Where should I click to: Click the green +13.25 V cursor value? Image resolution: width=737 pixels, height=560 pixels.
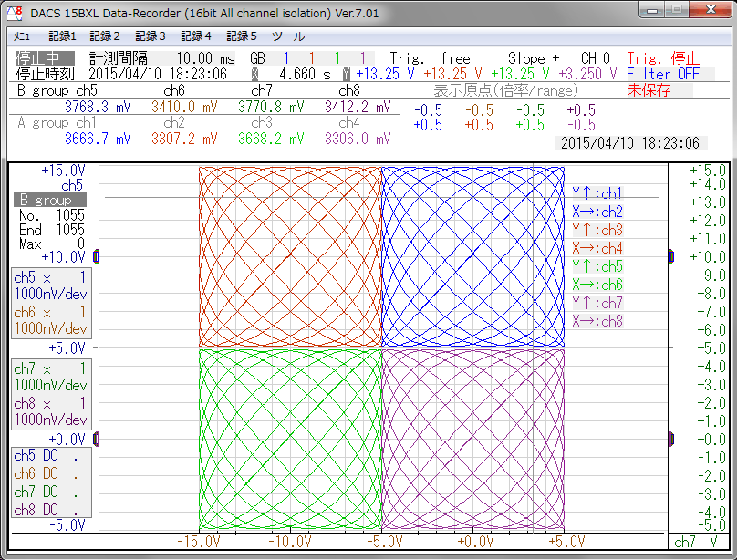520,74
